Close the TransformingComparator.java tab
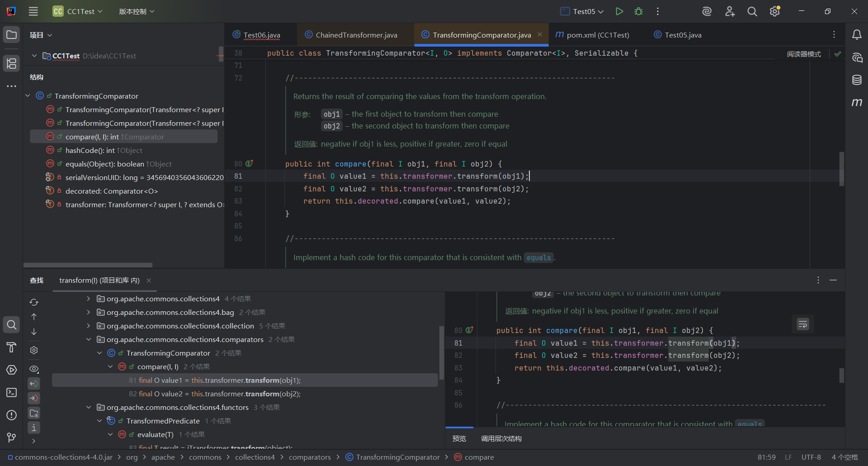This screenshot has width=868, height=466. (540, 34)
